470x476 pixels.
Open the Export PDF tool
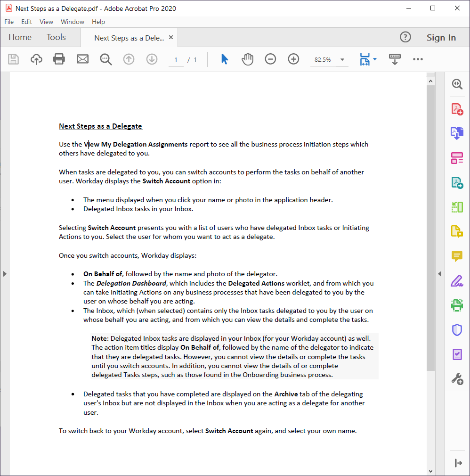[x=457, y=183]
